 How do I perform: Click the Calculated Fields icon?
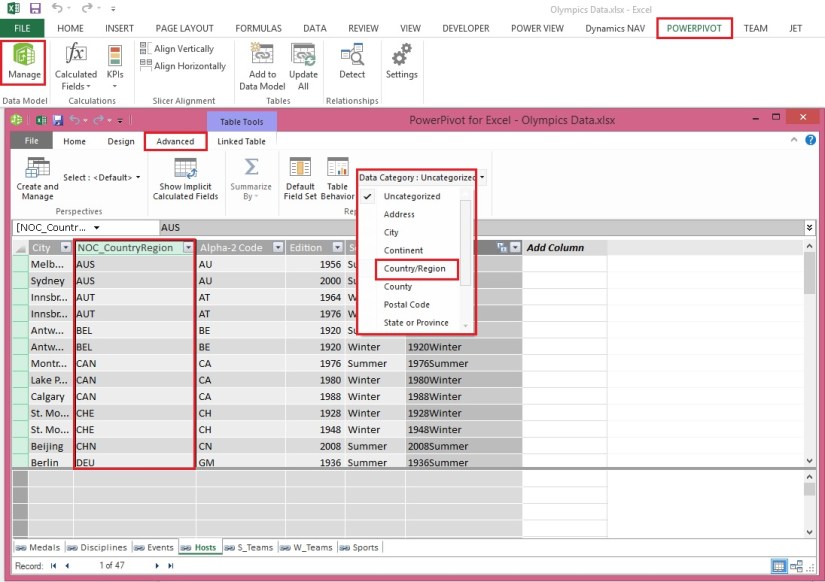point(75,66)
